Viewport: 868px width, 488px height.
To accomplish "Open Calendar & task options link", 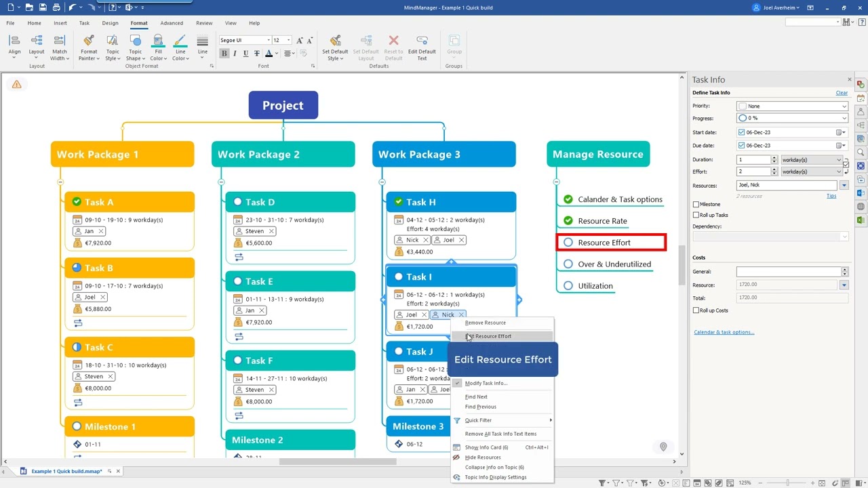I will [x=724, y=332].
